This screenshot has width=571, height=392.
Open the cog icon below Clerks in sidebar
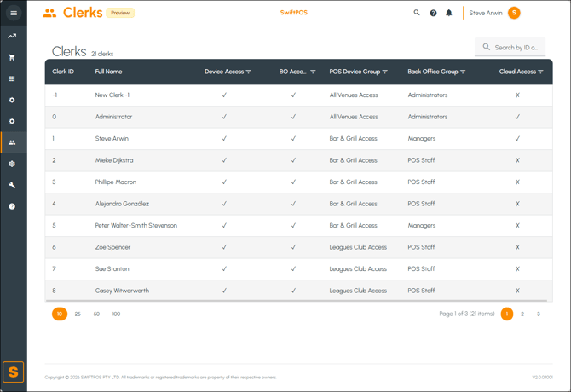point(12,164)
